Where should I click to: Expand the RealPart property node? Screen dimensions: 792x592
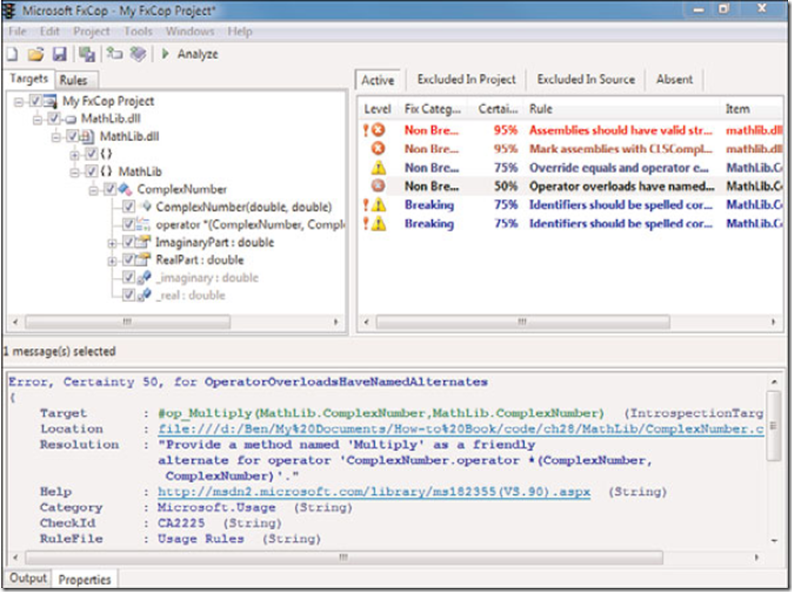[x=112, y=261]
